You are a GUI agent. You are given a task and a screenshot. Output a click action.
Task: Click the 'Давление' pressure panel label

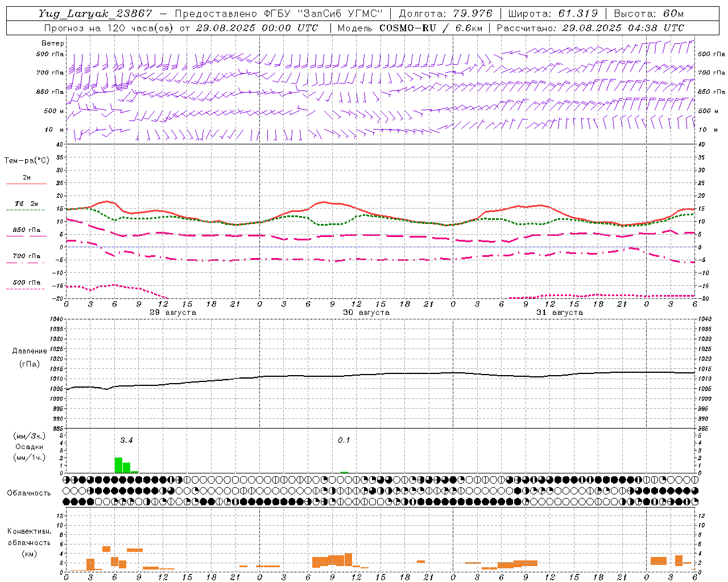30,351
